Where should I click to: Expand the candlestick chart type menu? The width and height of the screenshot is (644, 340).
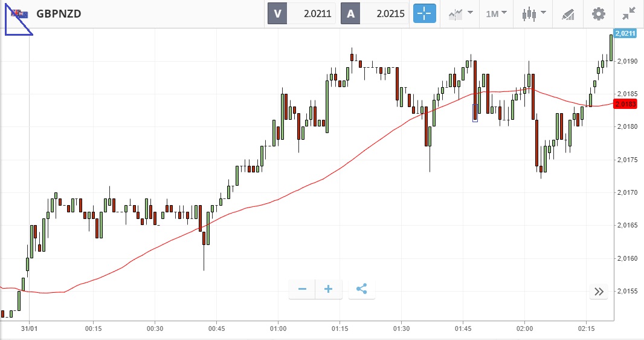[535, 13]
